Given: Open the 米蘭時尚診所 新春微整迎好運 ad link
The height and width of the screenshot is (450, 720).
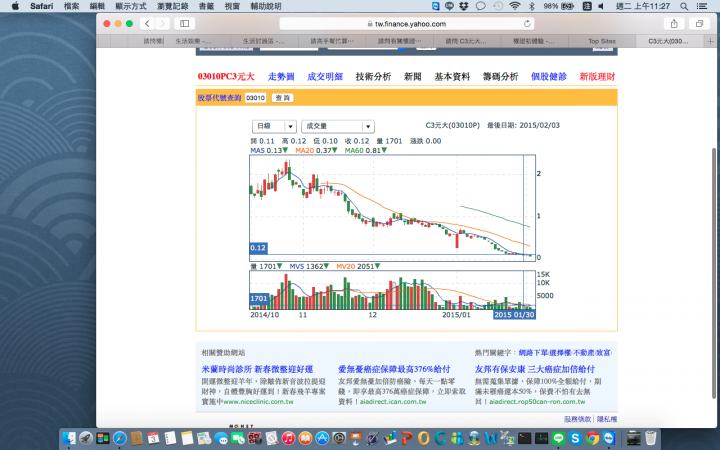Looking at the screenshot, I should (257, 369).
